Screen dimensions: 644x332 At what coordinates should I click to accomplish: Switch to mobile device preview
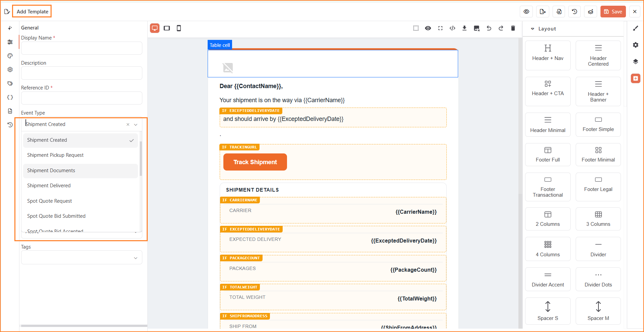[x=179, y=28]
